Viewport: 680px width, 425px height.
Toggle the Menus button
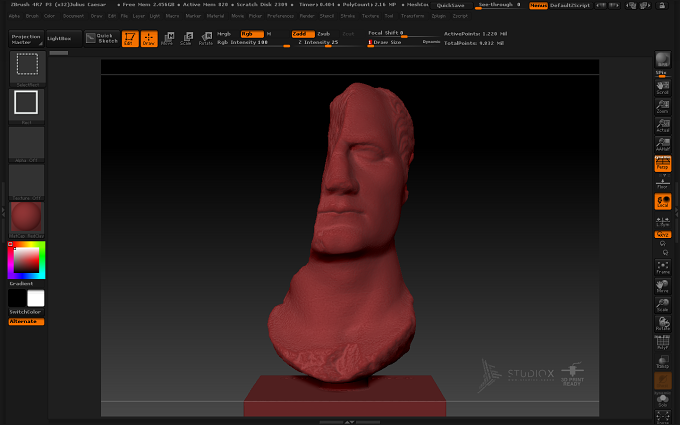538,6
